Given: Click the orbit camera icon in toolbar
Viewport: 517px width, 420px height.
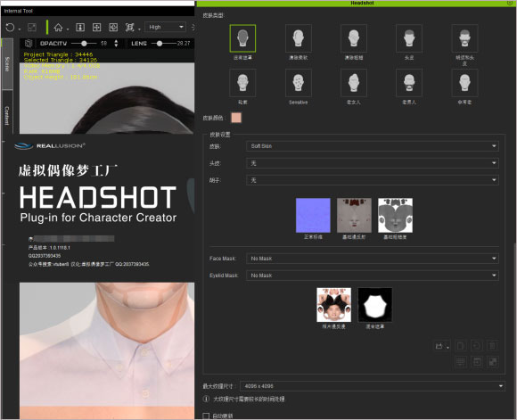Looking at the screenshot, I should (x=113, y=28).
